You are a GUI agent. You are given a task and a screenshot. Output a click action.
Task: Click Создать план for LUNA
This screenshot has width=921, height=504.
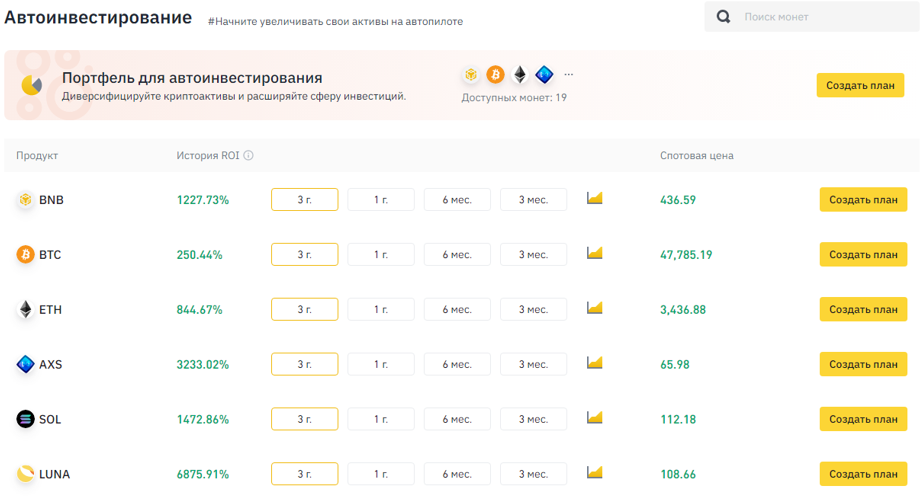click(863, 473)
